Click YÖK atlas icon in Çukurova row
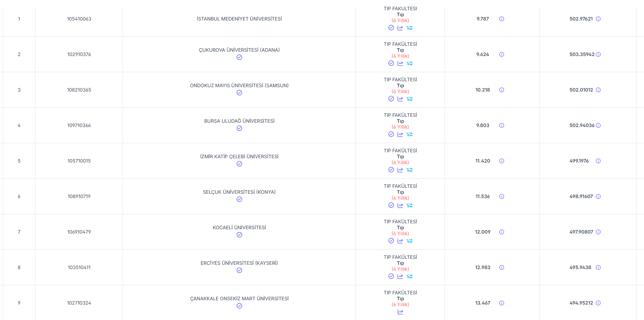The image size is (644, 320). click(409, 64)
